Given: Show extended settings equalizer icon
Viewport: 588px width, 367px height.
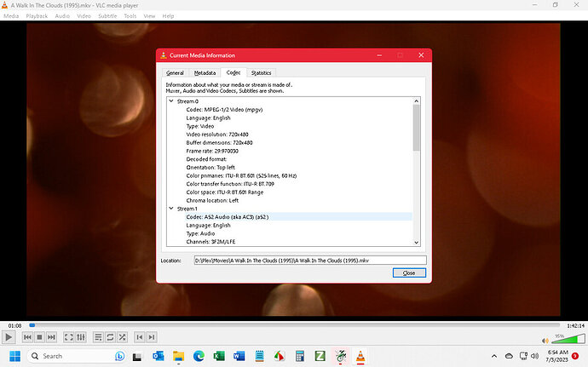Looking at the screenshot, I should [81, 337].
